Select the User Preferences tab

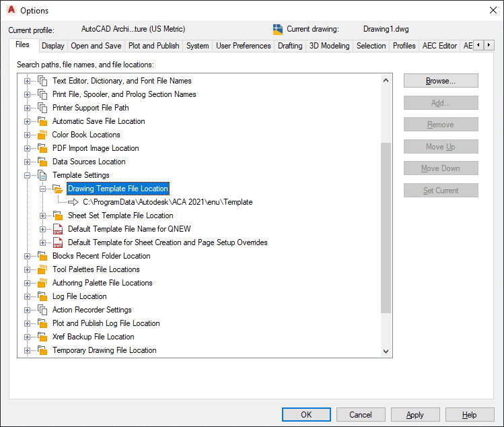pyautogui.click(x=244, y=46)
